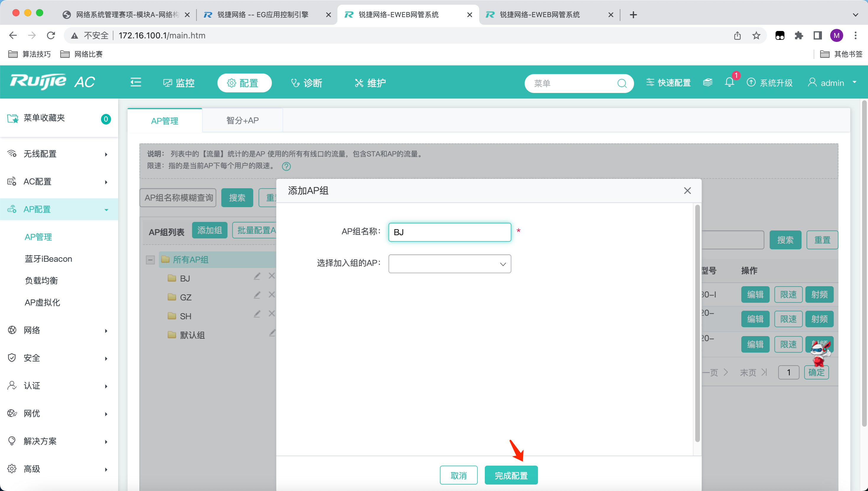Open 蓝牙iBeacon in sidebar
Viewport: 868px width, 491px height.
(48, 259)
